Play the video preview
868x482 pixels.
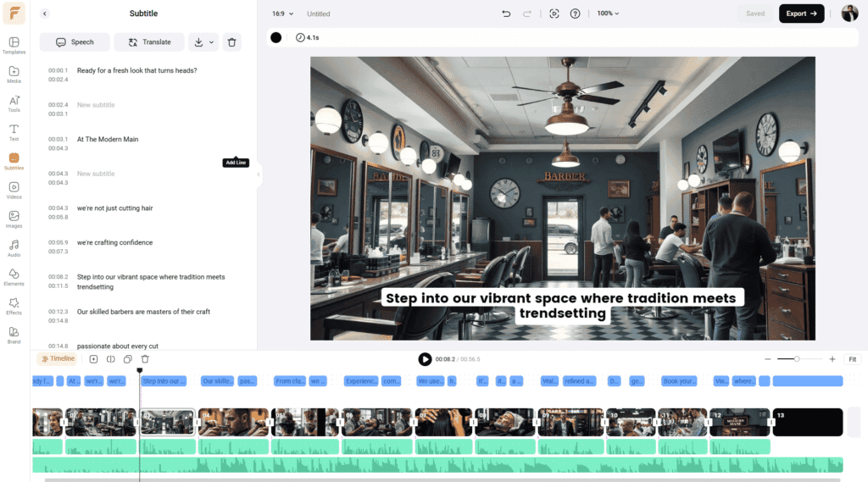[x=425, y=359]
